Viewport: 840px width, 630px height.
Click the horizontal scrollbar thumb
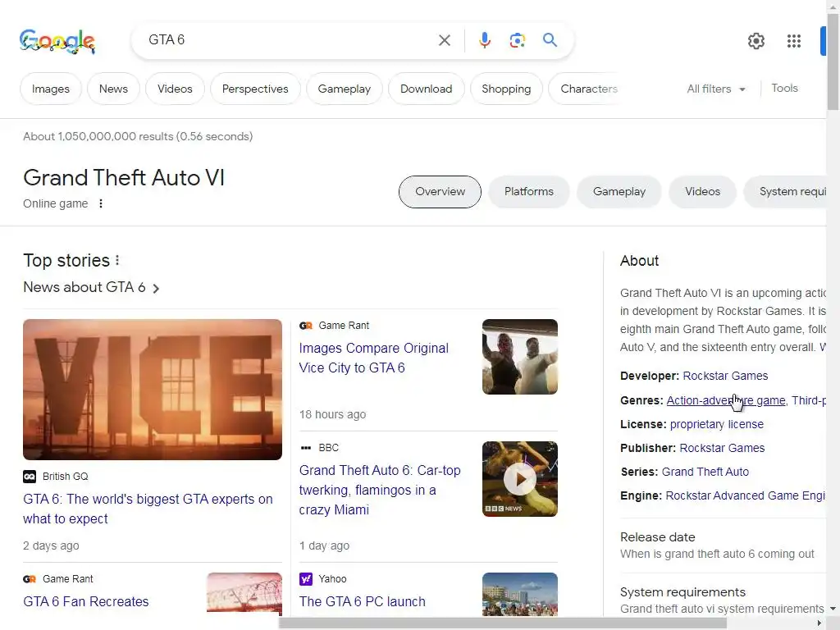(x=503, y=623)
